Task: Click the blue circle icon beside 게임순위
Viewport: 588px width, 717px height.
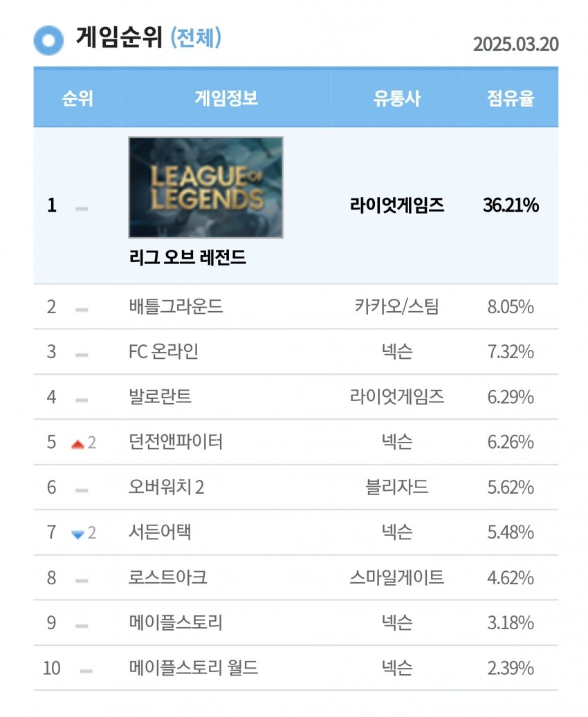Action: (x=48, y=39)
